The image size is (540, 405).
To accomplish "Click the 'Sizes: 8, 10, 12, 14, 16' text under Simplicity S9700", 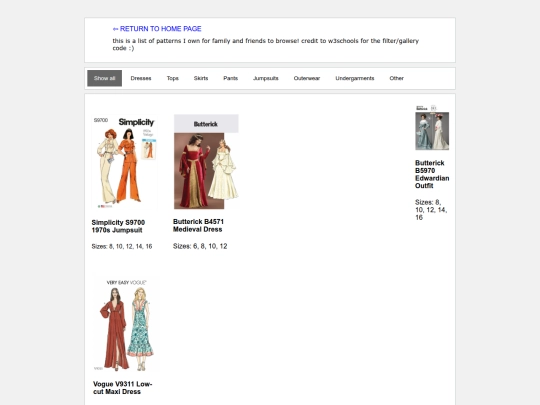I will [122, 246].
